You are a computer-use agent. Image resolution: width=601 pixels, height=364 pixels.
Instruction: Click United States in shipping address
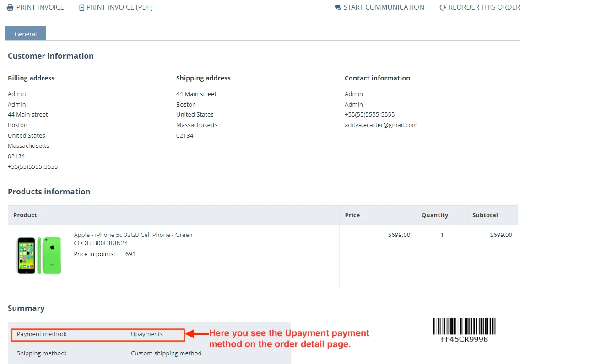[x=195, y=114]
